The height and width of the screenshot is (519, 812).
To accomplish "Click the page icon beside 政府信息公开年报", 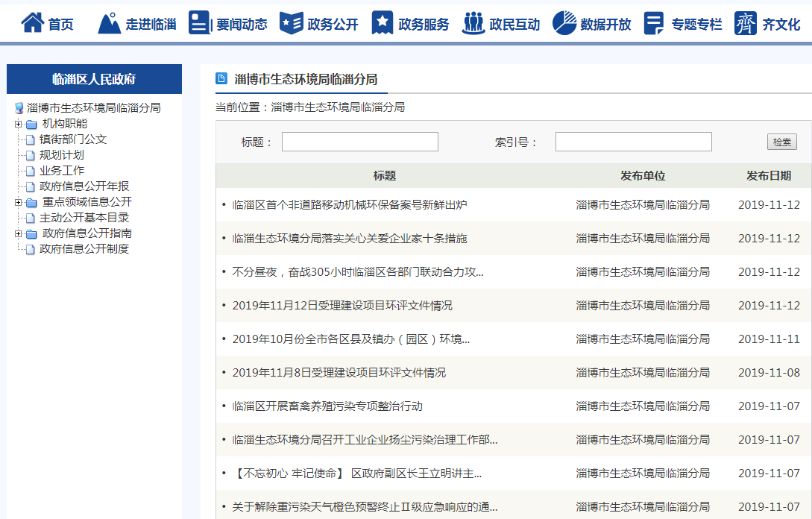I will 30,186.
